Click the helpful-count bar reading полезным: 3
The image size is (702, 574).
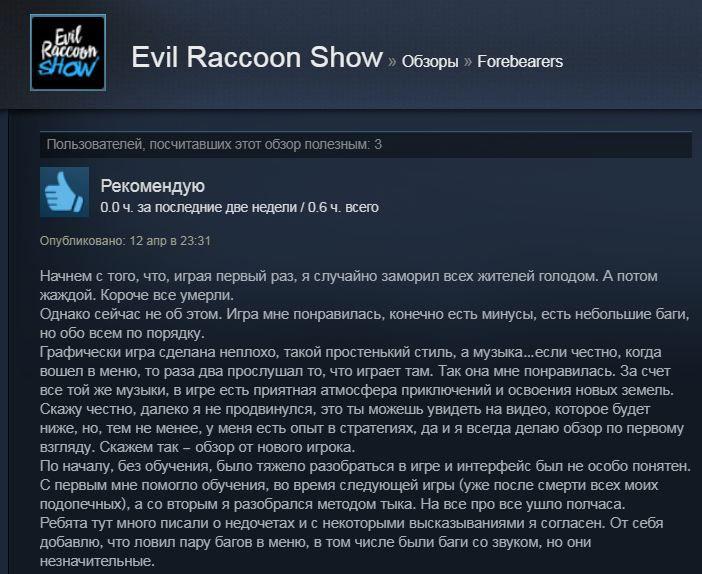[366, 145]
